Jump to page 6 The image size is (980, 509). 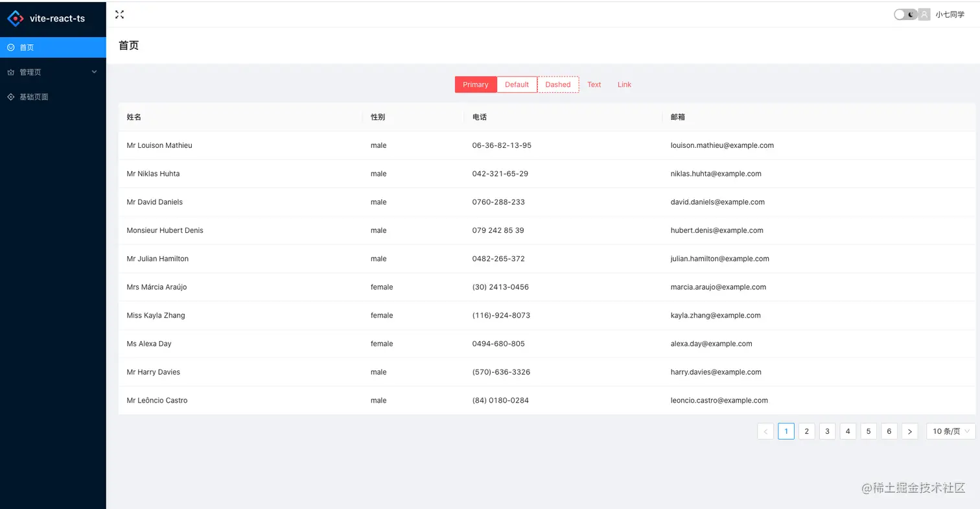[x=889, y=431]
